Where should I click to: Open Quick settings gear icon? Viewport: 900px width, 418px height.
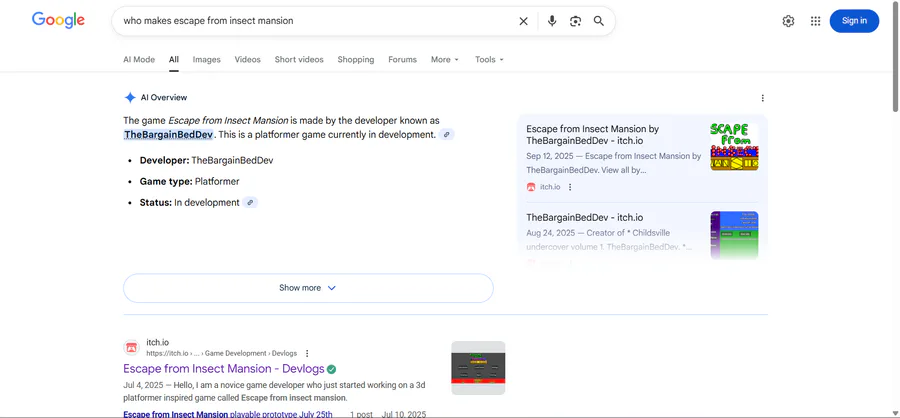(788, 21)
